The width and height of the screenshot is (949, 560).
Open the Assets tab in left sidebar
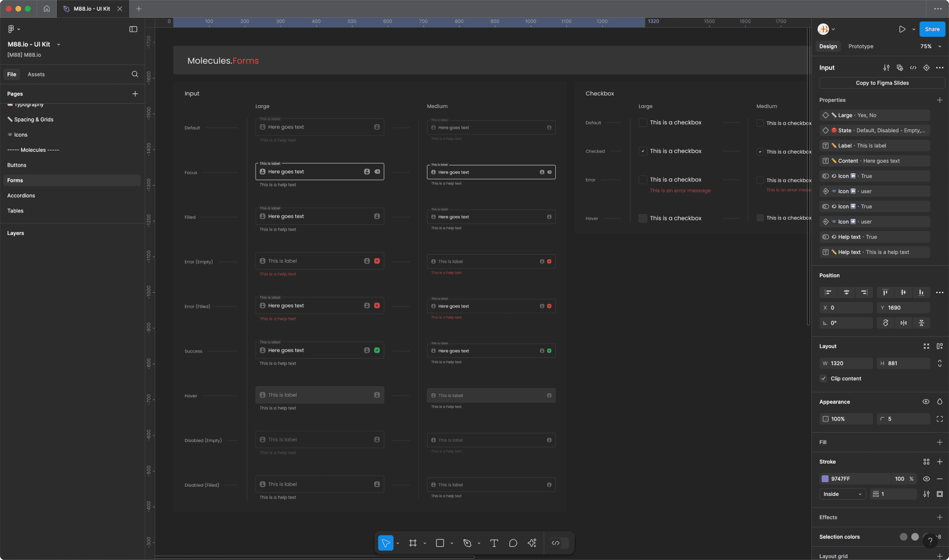coord(36,74)
